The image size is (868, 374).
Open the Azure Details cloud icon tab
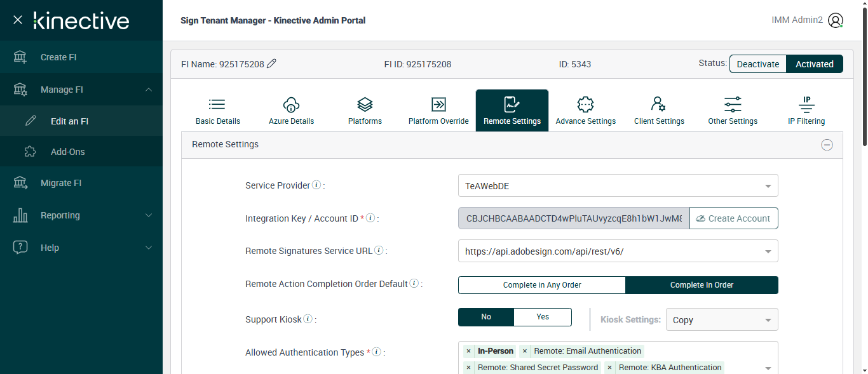coord(291,105)
